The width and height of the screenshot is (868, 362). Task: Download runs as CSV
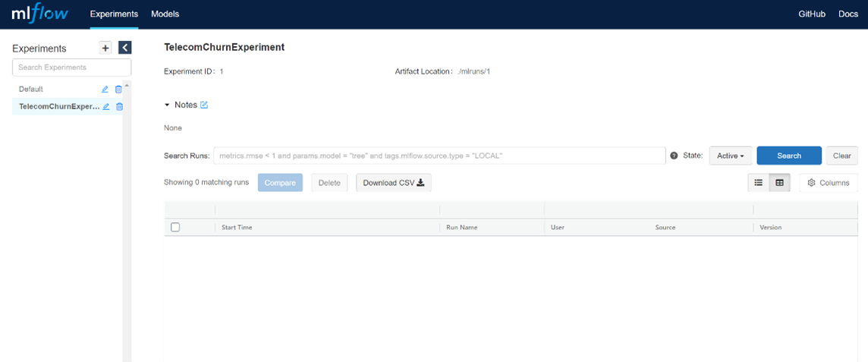pyautogui.click(x=394, y=183)
